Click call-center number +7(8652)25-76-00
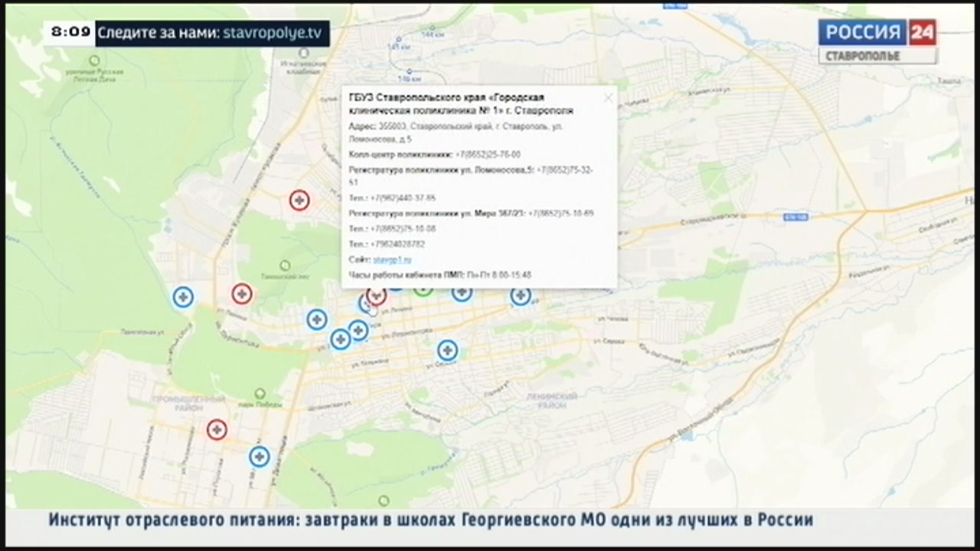The image size is (980, 551). [488, 155]
